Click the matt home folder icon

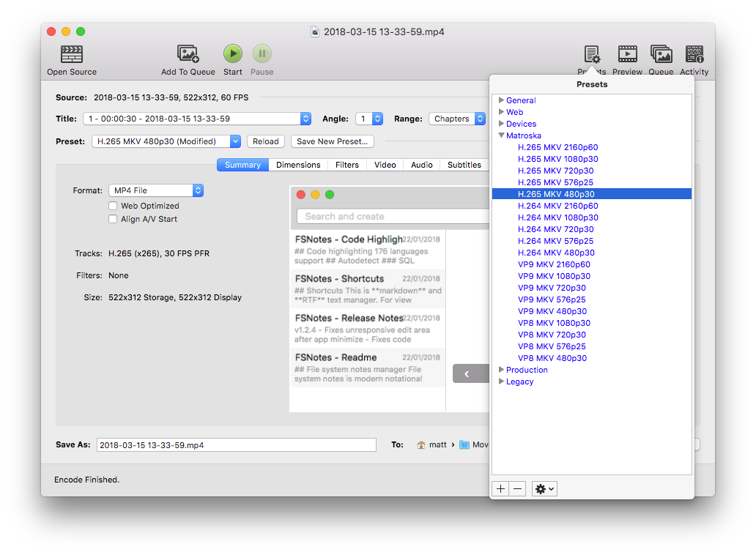(x=421, y=444)
